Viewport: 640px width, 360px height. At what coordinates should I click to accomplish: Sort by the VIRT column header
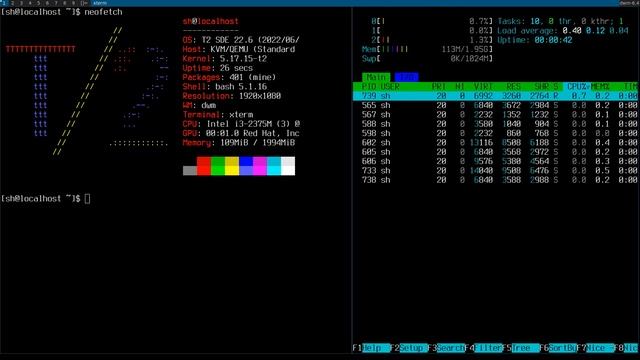(x=483, y=87)
